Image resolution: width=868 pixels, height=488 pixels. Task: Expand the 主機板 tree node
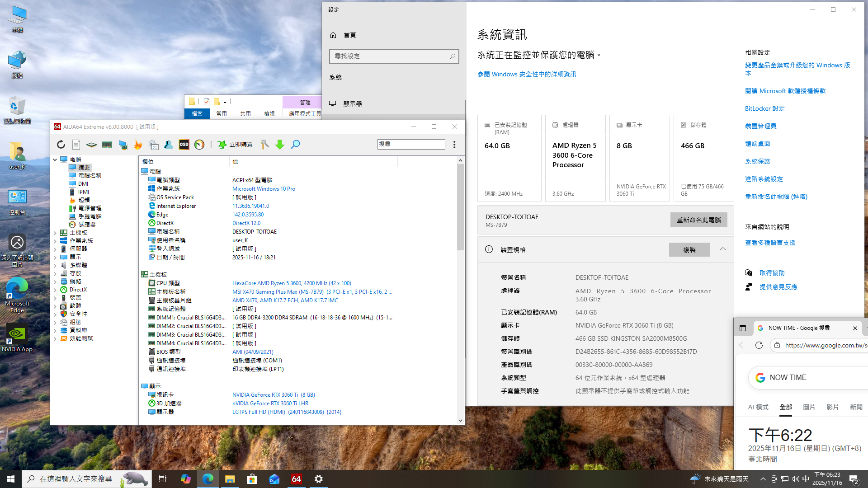[x=55, y=233]
